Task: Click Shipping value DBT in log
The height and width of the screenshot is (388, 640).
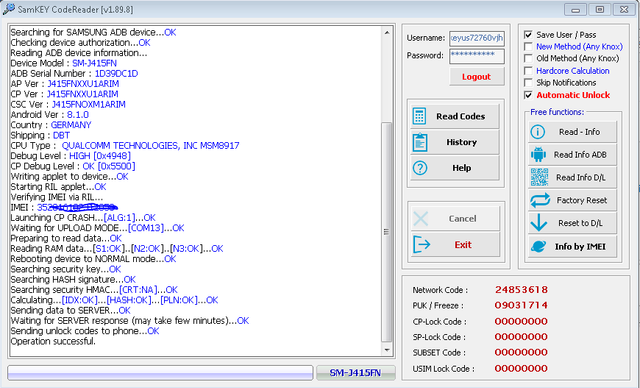Action: point(61,135)
